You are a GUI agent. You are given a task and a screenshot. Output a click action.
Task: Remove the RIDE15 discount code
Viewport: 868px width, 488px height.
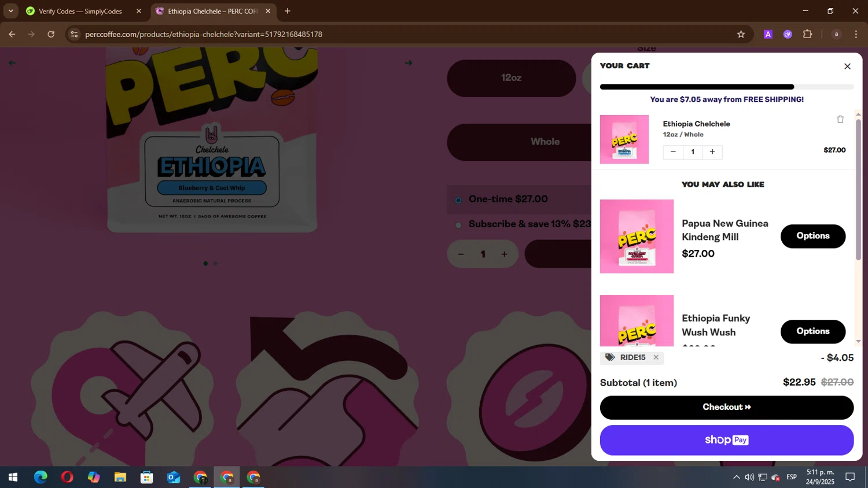click(x=656, y=357)
